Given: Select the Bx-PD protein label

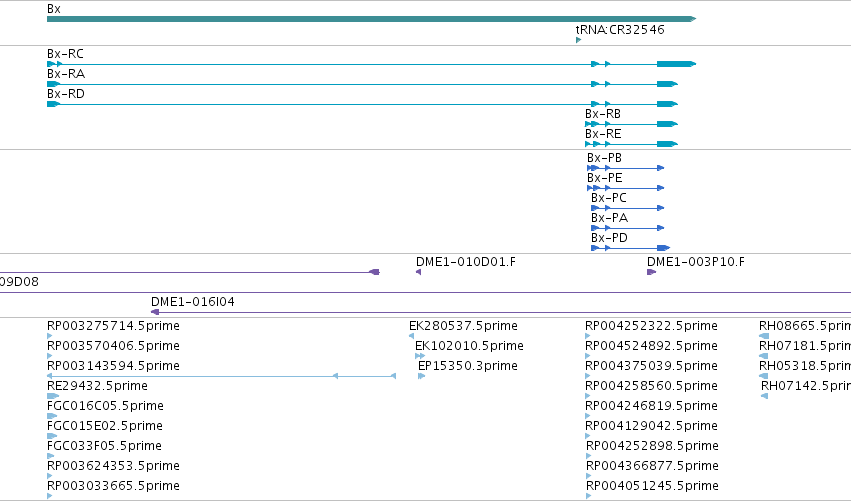Looking at the screenshot, I should click(609, 238).
